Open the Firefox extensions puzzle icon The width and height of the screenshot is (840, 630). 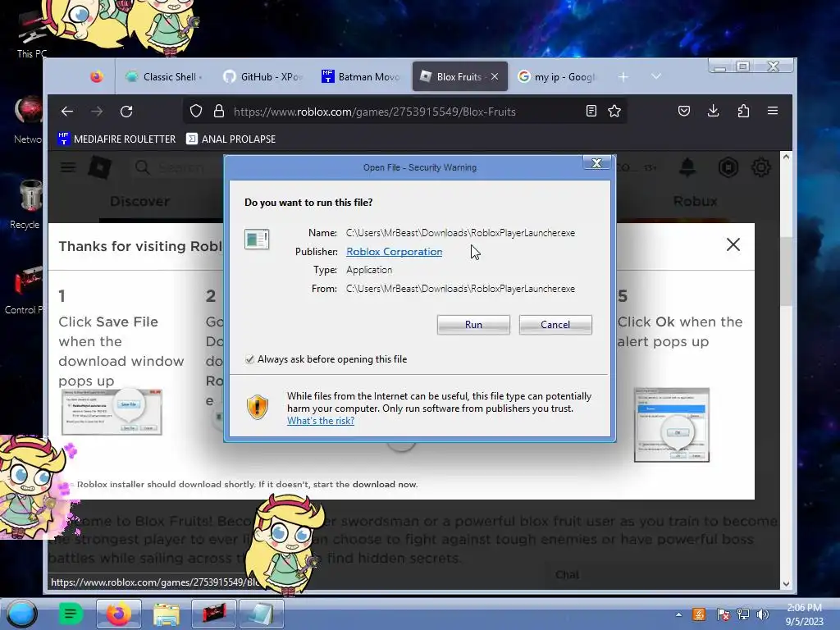743,111
